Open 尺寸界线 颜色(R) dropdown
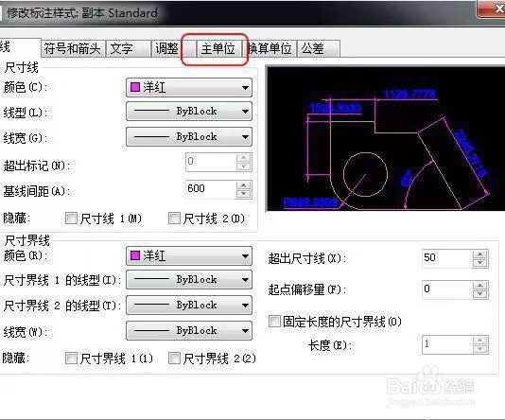Image resolution: width=505 pixels, height=420 pixels. pyautogui.click(x=189, y=256)
